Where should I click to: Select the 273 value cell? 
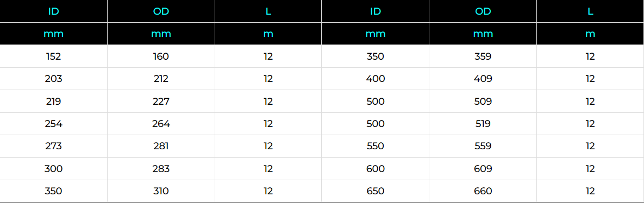point(53,147)
